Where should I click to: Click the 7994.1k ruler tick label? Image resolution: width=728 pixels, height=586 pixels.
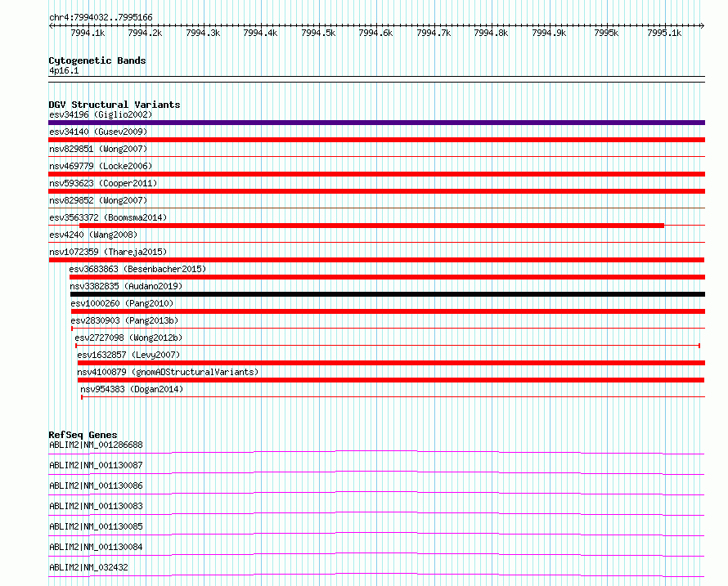(x=88, y=33)
